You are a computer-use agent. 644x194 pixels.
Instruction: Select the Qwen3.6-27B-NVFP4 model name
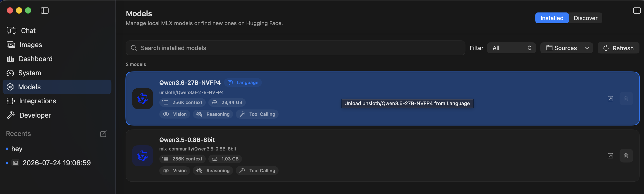[190, 82]
